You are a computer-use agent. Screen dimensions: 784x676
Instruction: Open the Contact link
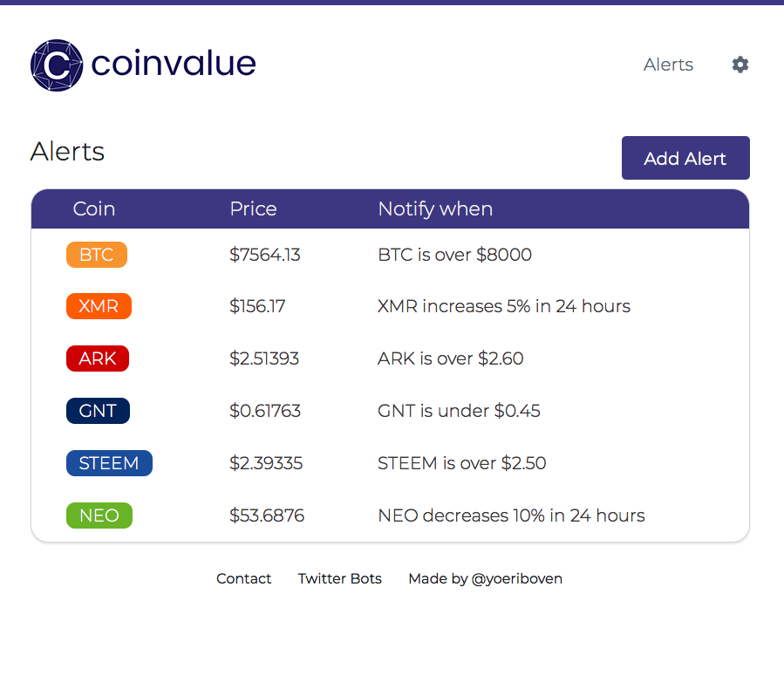[x=243, y=578]
